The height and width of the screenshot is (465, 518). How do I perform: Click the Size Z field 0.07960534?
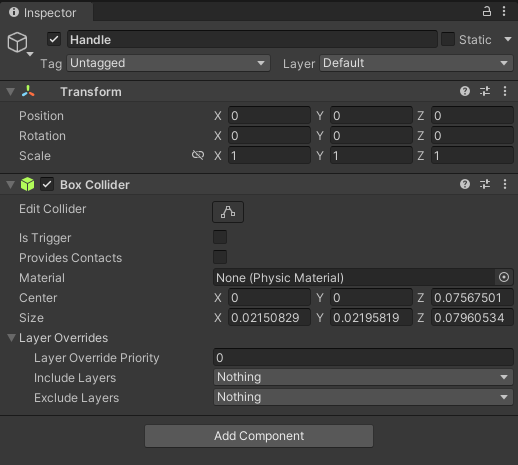click(472, 317)
